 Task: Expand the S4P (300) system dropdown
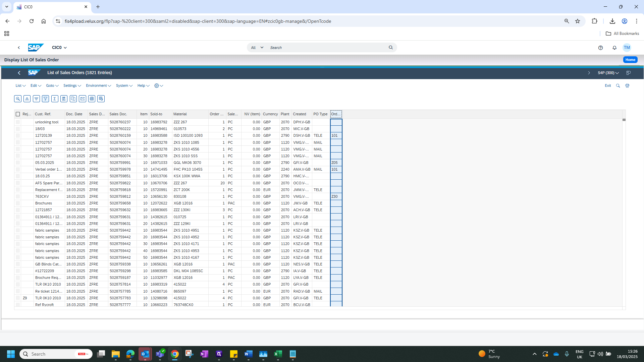[x=608, y=73]
